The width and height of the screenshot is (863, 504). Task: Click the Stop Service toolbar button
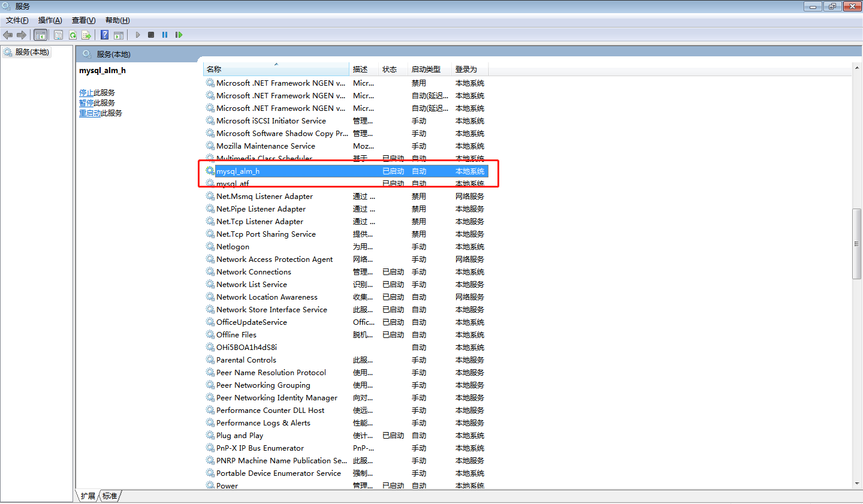click(x=151, y=35)
